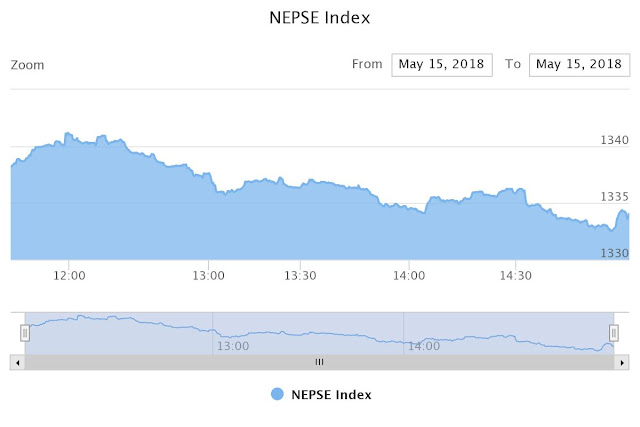Viewport: 640px width, 427px height.
Task: Click the From date input field
Action: [x=442, y=64]
